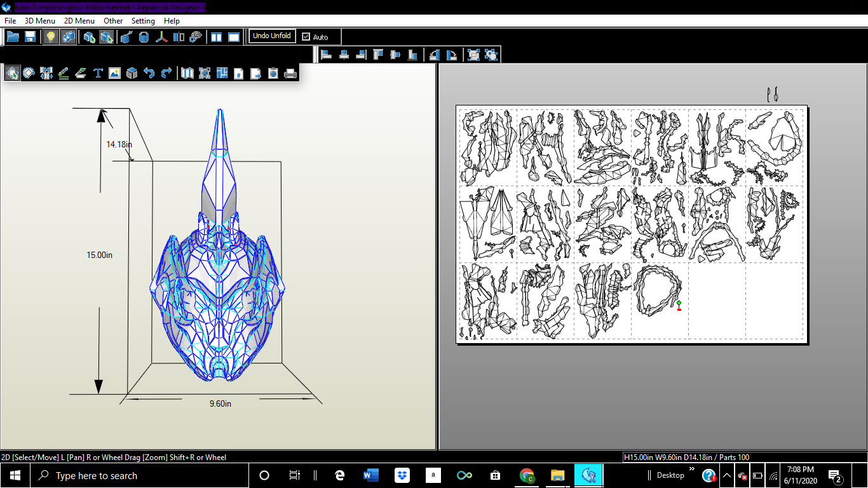The height and width of the screenshot is (488, 868).
Task: Align selected parts to left edge
Action: pyautogui.click(x=327, y=55)
